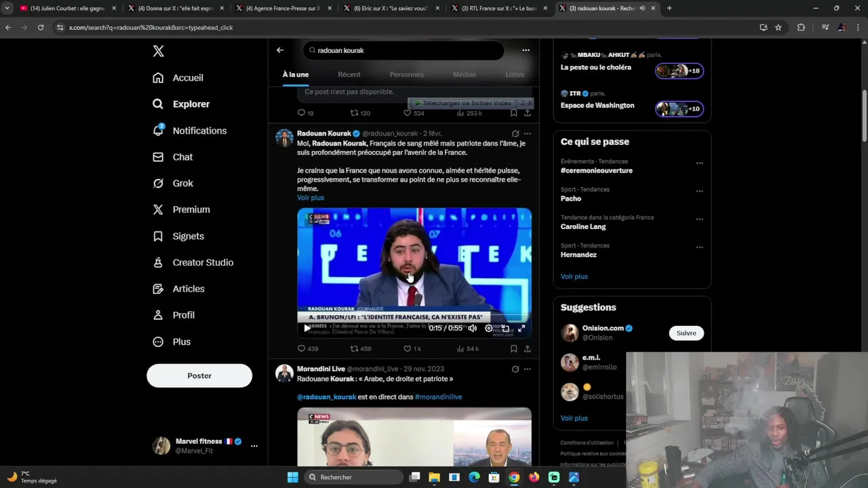Open Signets bookmarks in the sidebar
The image size is (868, 488).
(178, 236)
